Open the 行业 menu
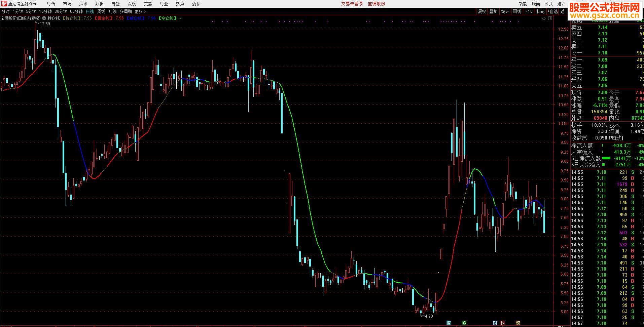644x327 pixels. 164,4
